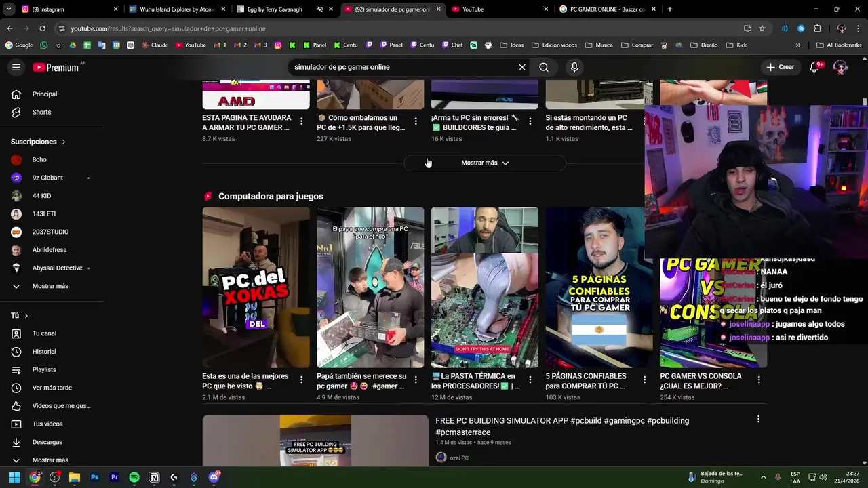Open options for 'ESTA PAGINA TE AYUDARA' video
The width and height of the screenshot is (868, 488).
[x=301, y=121]
